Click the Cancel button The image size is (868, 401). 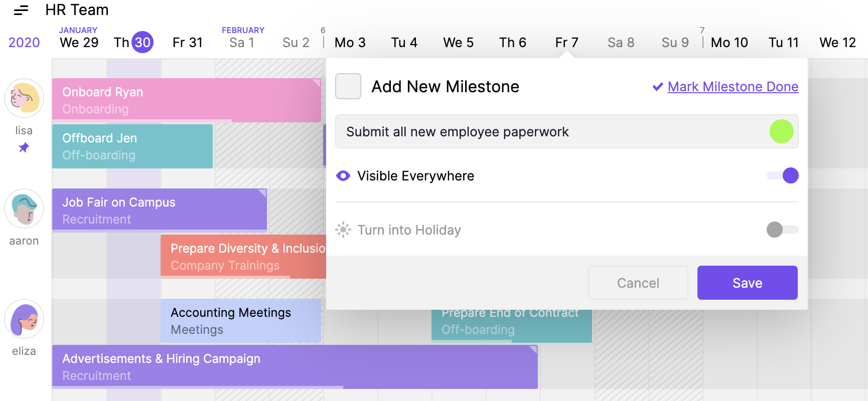point(638,283)
